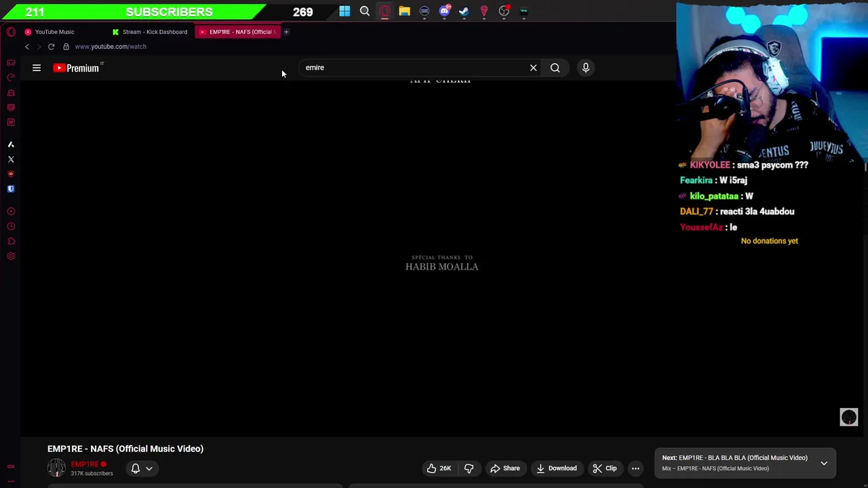Clear the YouTube search text
This screenshot has width=868, height=488.
[533, 68]
